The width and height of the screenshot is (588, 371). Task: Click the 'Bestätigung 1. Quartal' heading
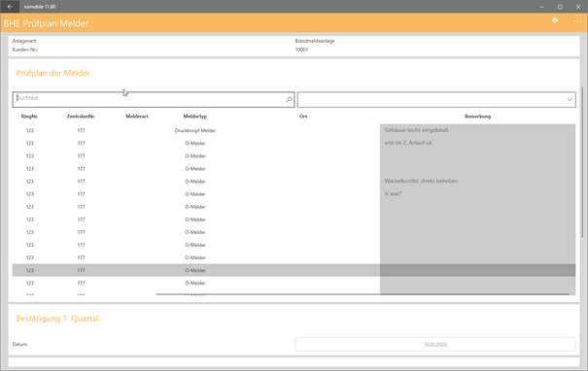click(57, 319)
